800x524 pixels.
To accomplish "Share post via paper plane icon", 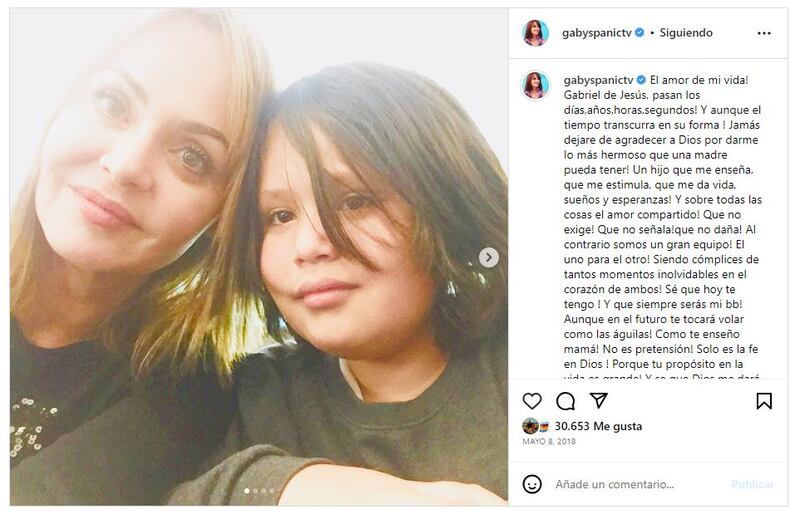I will 598,401.
